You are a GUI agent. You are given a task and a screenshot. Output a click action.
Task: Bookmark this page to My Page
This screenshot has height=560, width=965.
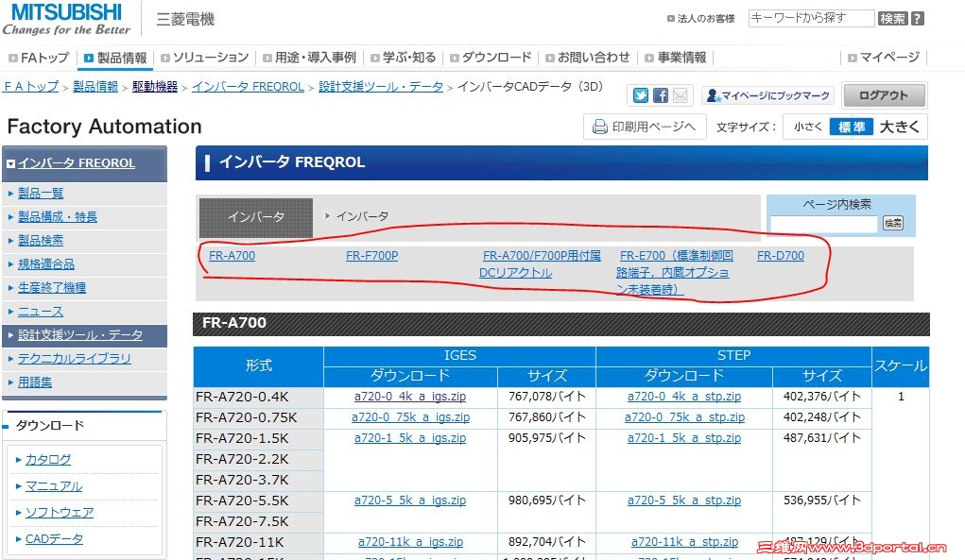coord(768,95)
